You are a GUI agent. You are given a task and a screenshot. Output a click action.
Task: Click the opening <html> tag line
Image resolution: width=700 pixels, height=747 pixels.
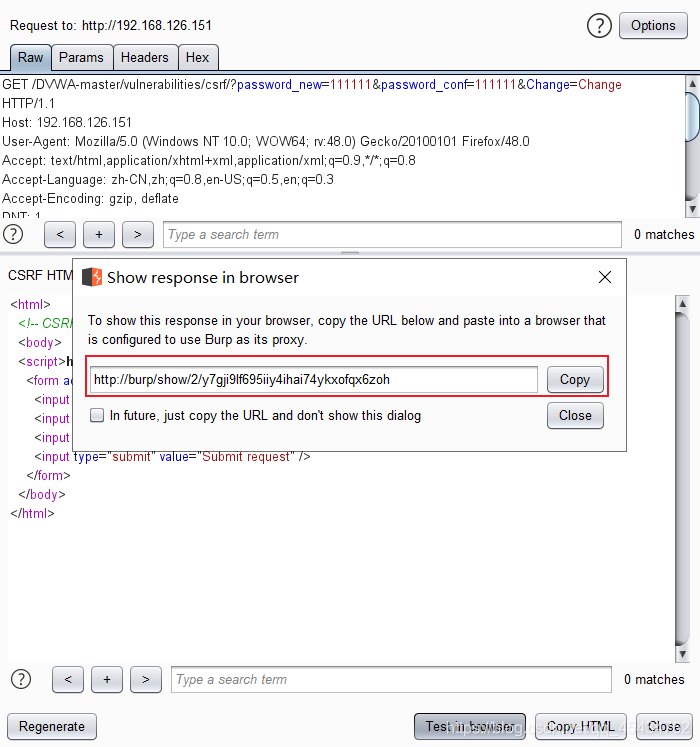coord(30,304)
